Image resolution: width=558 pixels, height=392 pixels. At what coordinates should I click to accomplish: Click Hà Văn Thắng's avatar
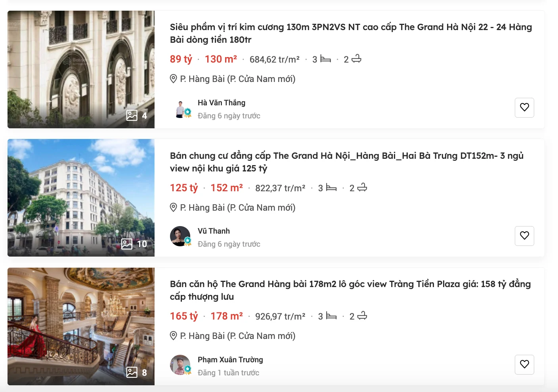(x=181, y=109)
